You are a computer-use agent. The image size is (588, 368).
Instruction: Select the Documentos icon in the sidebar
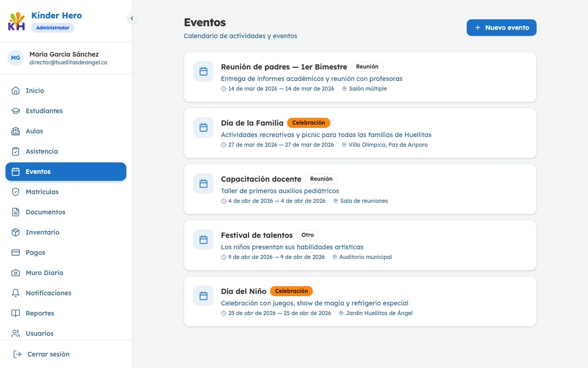(x=15, y=212)
